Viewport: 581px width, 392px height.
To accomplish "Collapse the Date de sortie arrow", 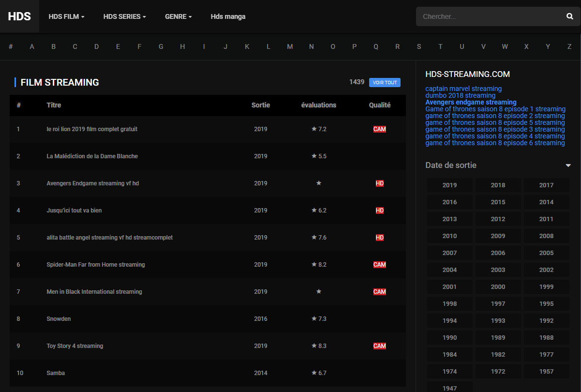I will (568, 166).
